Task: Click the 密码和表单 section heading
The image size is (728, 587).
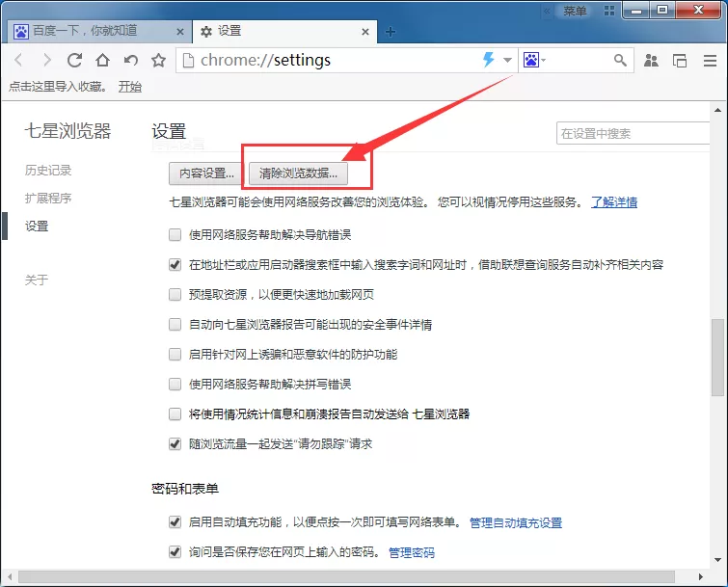Action: coord(185,489)
